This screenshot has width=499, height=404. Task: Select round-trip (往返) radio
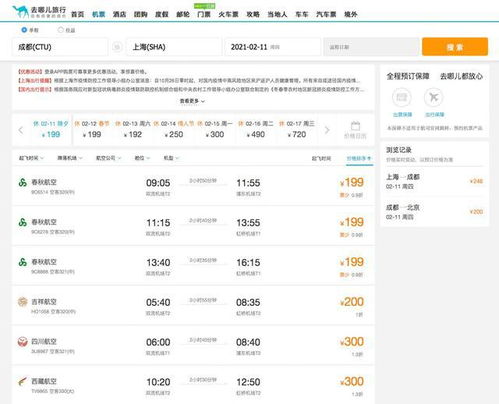tap(60, 30)
